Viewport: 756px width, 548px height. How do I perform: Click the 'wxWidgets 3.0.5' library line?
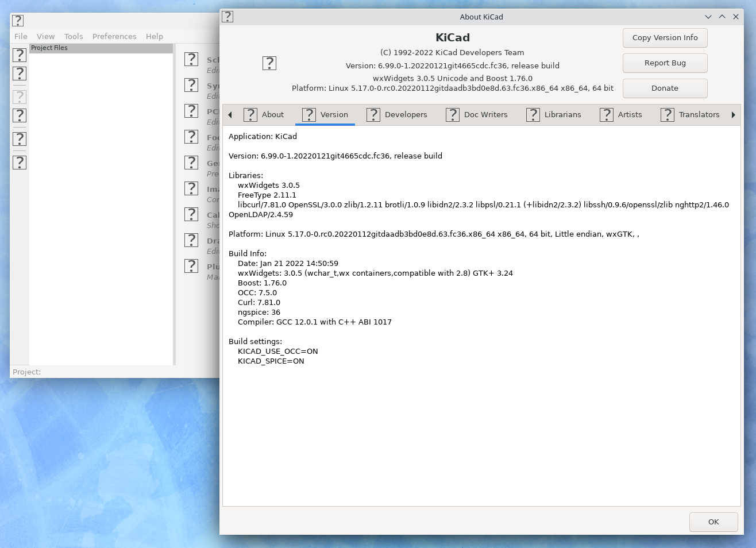click(x=269, y=186)
